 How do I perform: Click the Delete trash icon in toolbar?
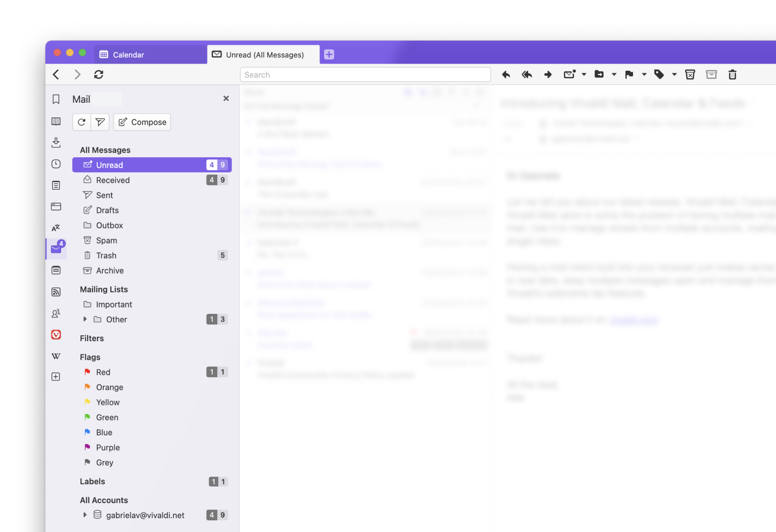coord(733,75)
